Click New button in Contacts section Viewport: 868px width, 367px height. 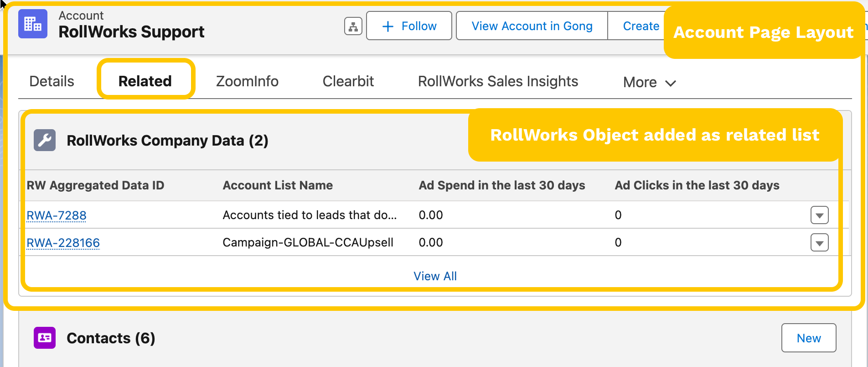pyautogui.click(x=808, y=338)
